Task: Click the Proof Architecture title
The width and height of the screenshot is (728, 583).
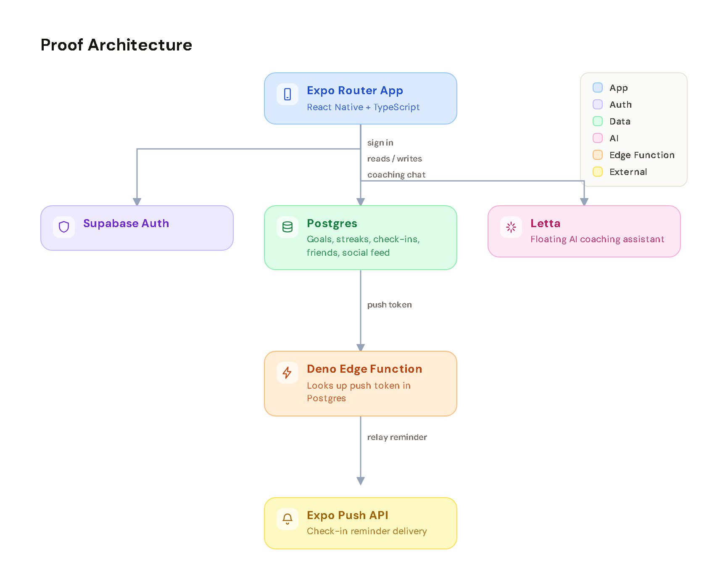Action: (116, 45)
